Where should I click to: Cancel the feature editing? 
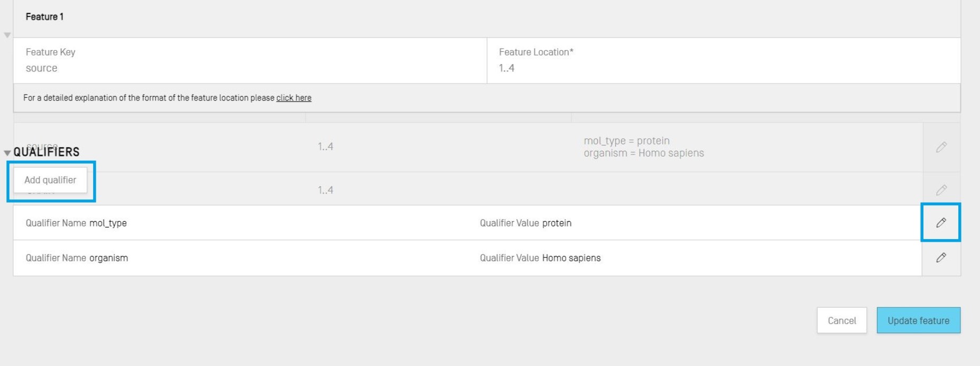pyautogui.click(x=842, y=321)
